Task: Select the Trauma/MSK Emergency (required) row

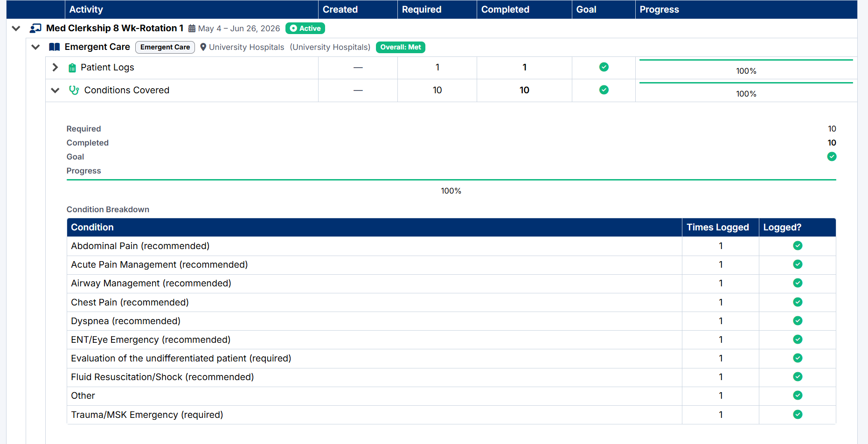Action: (451, 415)
